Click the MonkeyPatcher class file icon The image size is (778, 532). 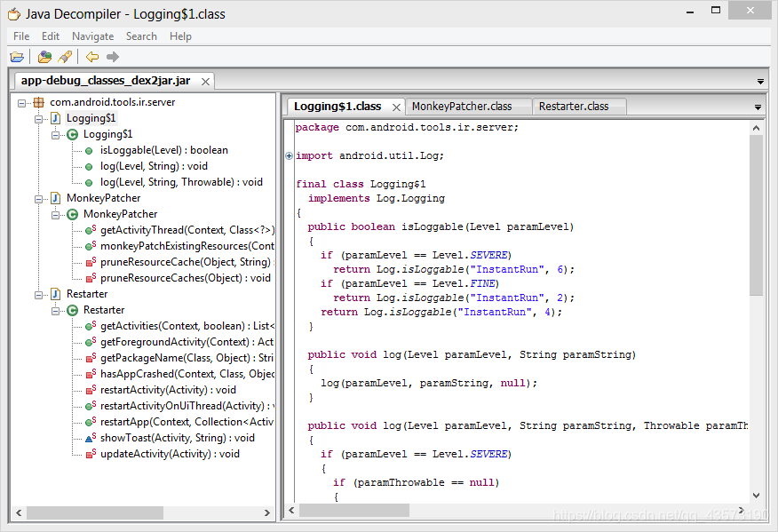[x=56, y=199]
